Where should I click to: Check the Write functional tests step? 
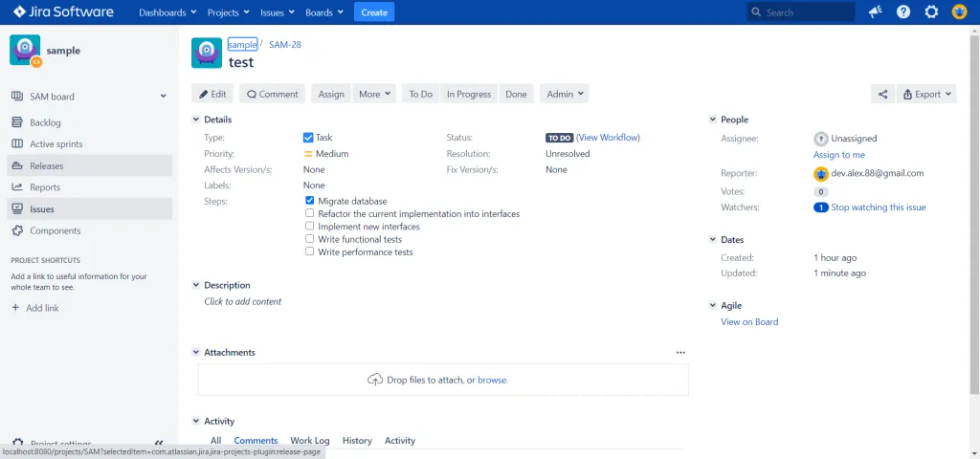(309, 239)
